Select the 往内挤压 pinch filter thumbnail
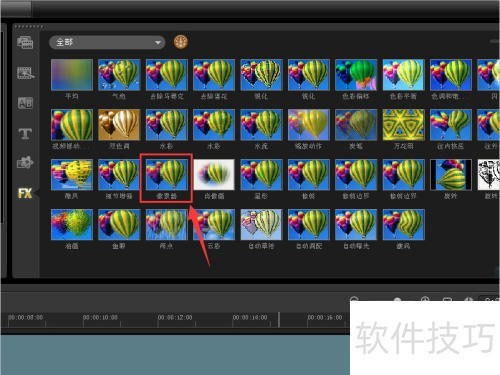This screenshot has width=500, height=375. [x=451, y=125]
